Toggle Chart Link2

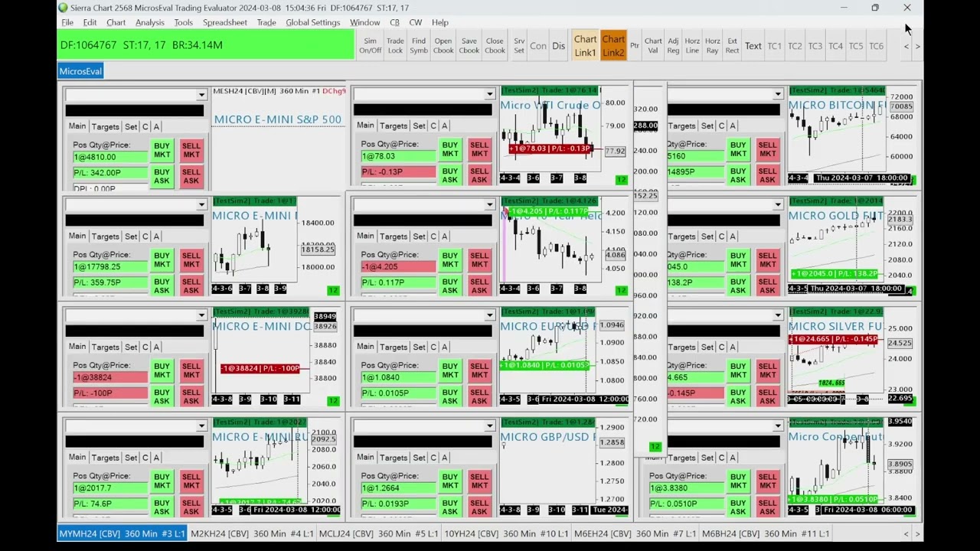(x=613, y=46)
